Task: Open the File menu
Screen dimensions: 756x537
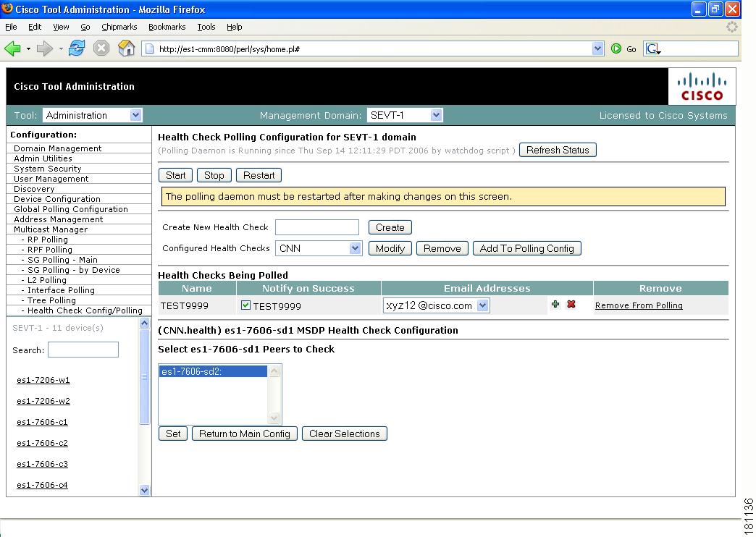Action: (x=11, y=27)
